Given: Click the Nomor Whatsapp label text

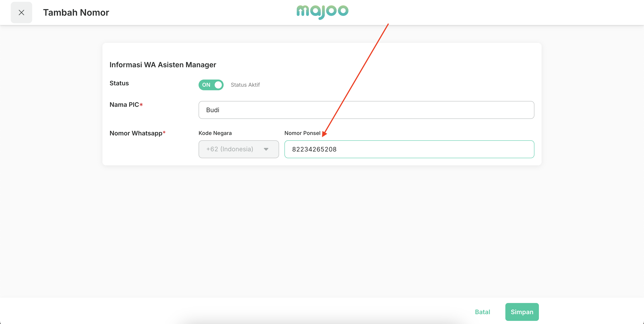Looking at the screenshot, I should click(136, 133).
